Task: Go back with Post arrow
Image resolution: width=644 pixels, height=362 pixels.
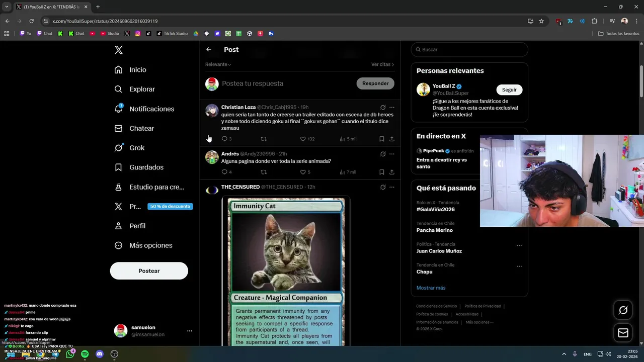Action: click(x=209, y=49)
